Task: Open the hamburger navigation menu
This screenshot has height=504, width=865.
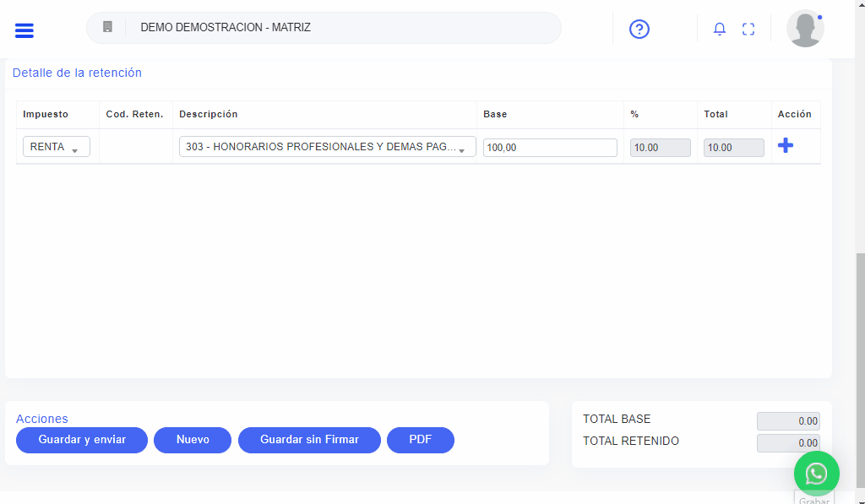Action: (24, 30)
